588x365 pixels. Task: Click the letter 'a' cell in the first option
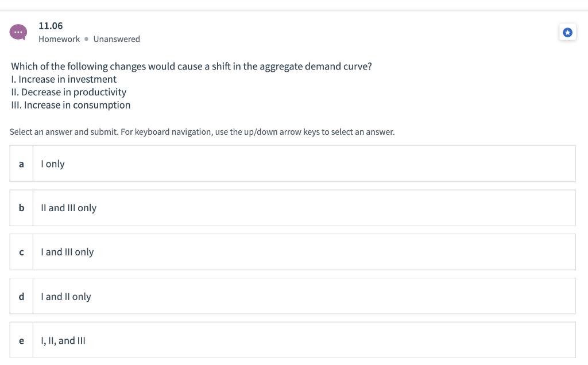pyautogui.click(x=21, y=164)
